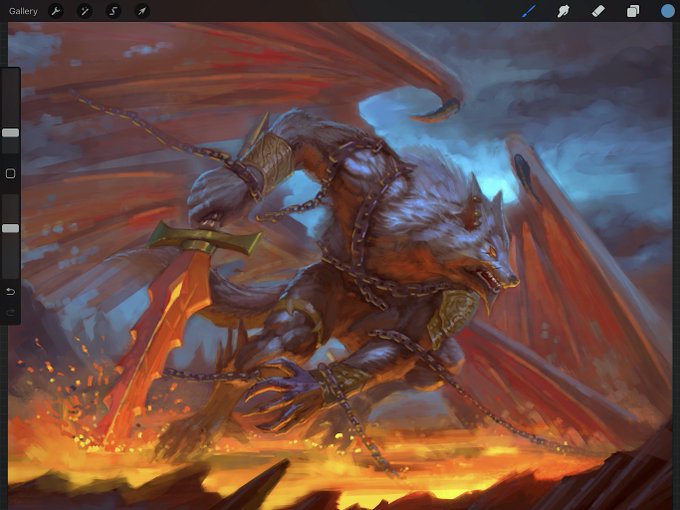Undo the last stroke

click(10, 291)
